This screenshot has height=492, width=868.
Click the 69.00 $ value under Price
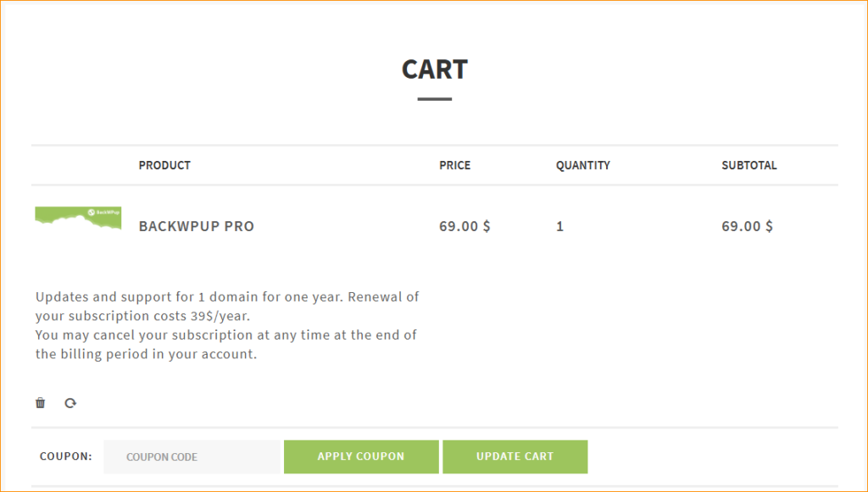(x=465, y=227)
